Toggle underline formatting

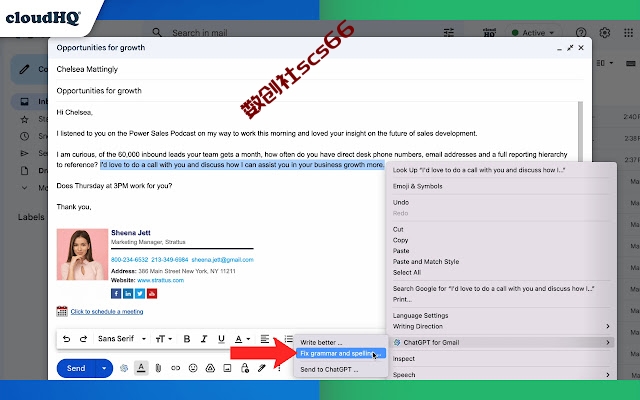pyautogui.click(x=221, y=339)
